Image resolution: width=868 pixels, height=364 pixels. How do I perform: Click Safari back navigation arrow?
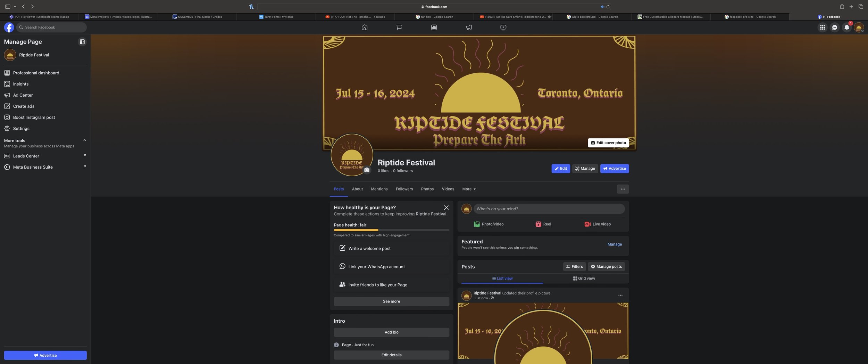[x=23, y=7]
